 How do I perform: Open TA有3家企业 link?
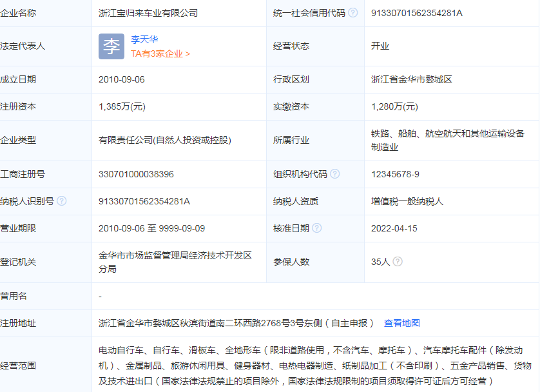tap(160, 54)
